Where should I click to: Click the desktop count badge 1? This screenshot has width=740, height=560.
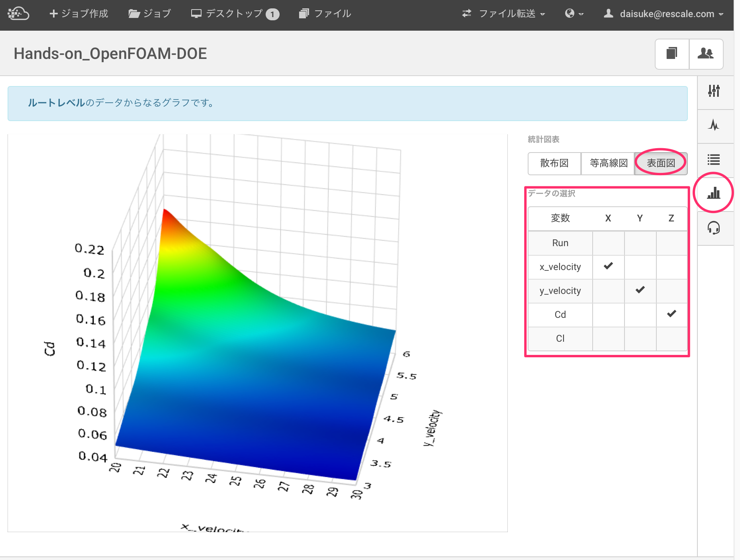tap(272, 14)
